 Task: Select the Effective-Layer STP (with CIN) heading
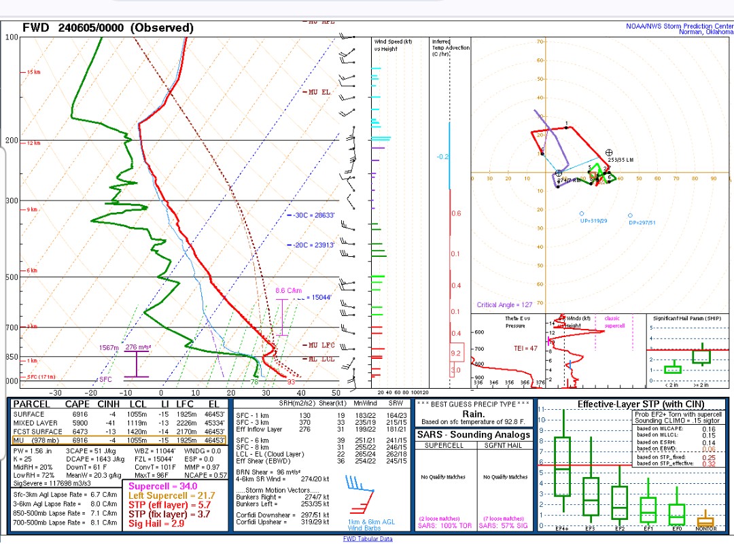[x=640, y=404]
